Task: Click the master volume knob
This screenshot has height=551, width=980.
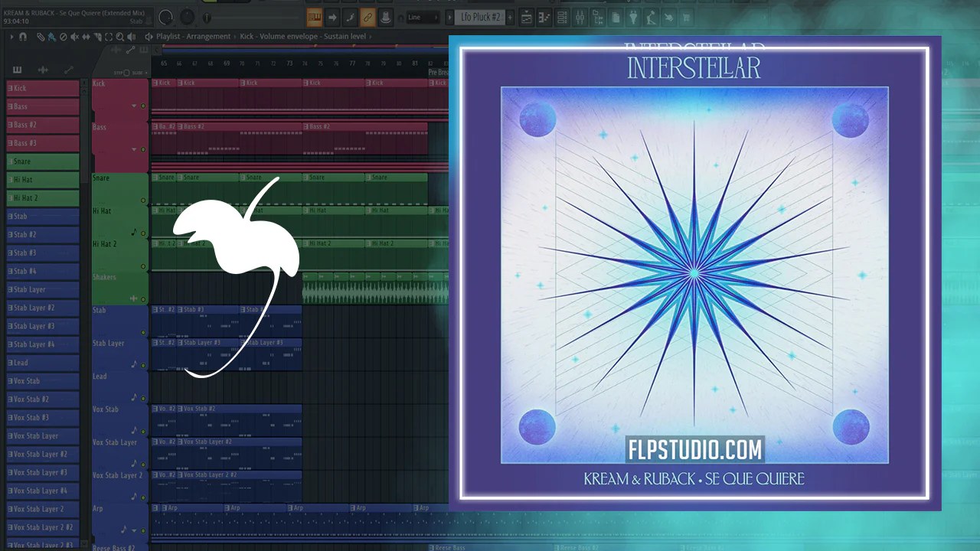Action: (165, 17)
